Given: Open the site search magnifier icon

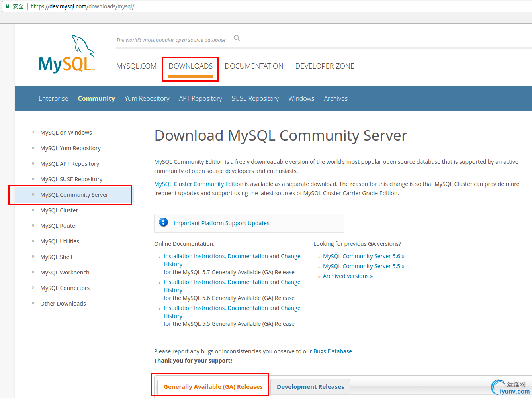Looking at the screenshot, I should 237,38.
